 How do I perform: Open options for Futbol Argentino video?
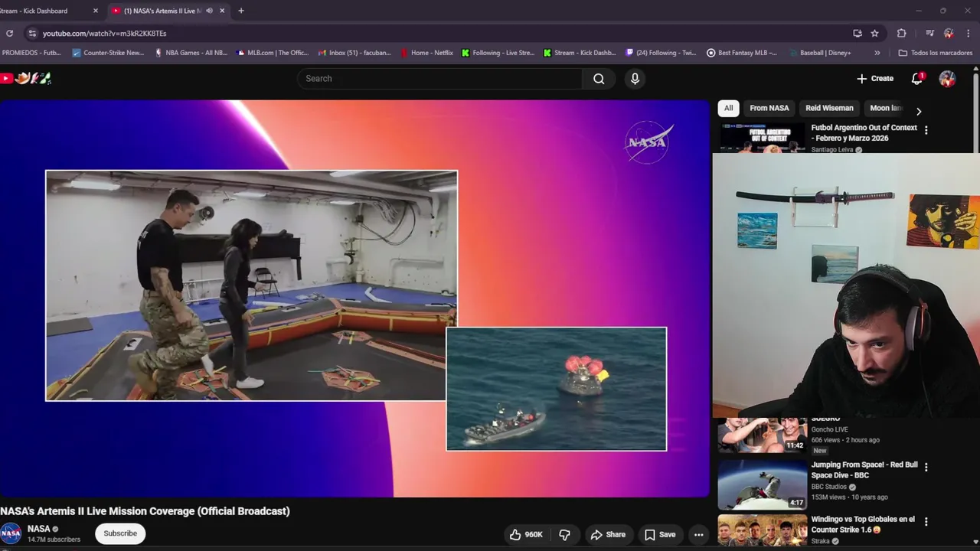(x=926, y=131)
